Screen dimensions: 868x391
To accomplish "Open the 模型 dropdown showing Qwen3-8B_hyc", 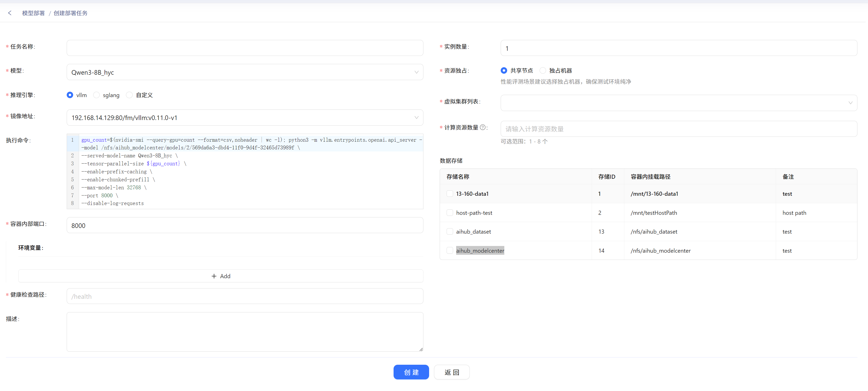I will point(245,72).
